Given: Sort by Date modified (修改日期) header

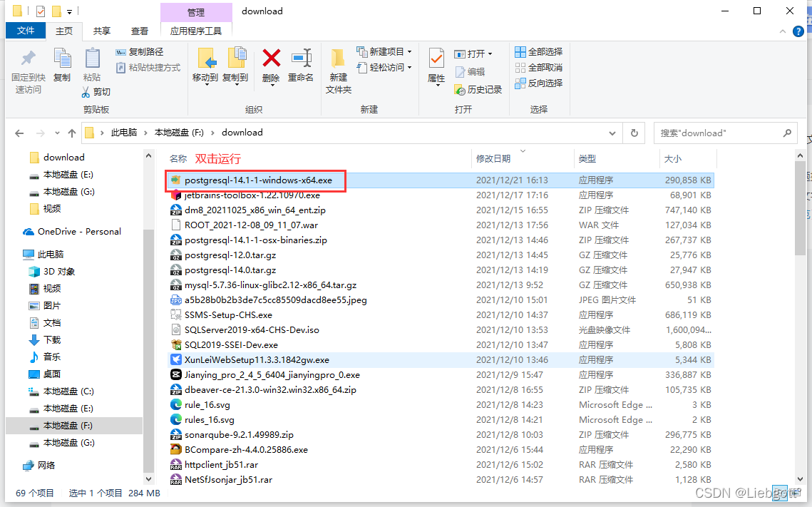Looking at the screenshot, I should (493, 158).
